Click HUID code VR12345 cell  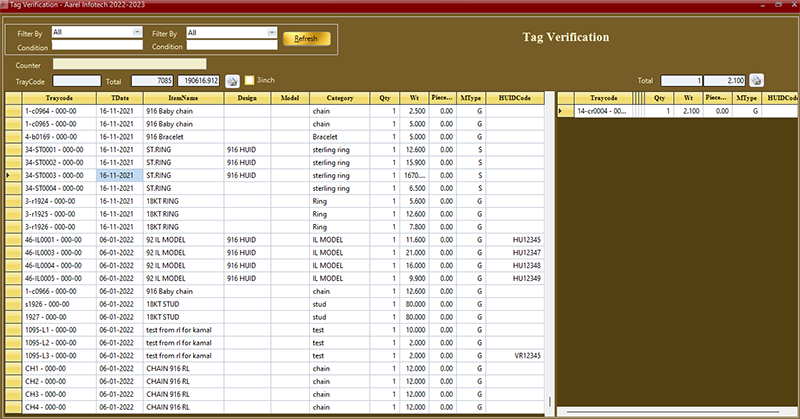[x=515, y=356]
